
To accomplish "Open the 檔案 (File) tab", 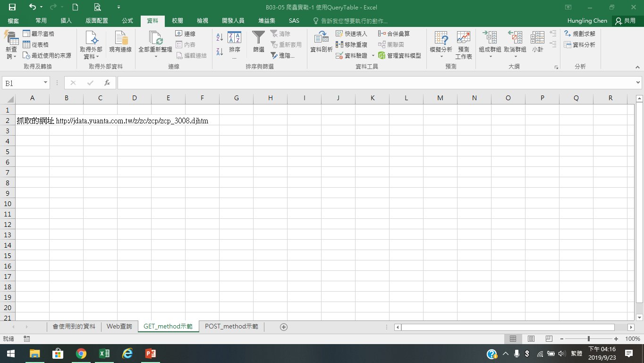I will click(x=13, y=21).
